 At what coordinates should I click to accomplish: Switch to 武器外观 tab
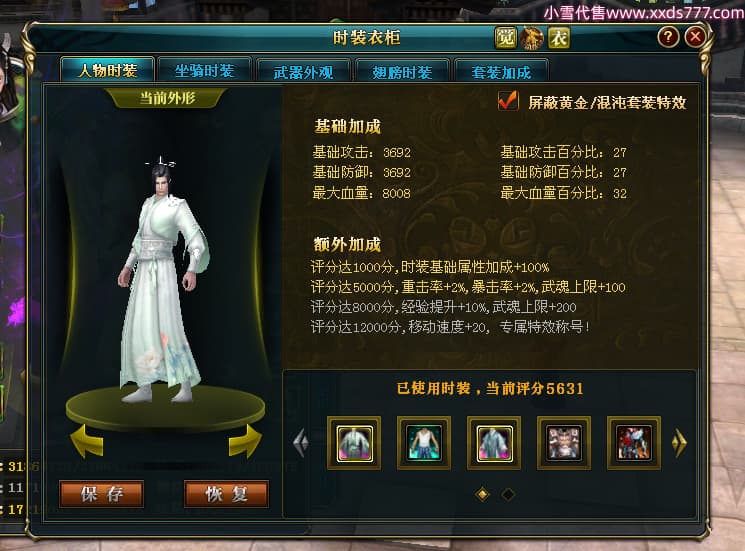[303, 72]
